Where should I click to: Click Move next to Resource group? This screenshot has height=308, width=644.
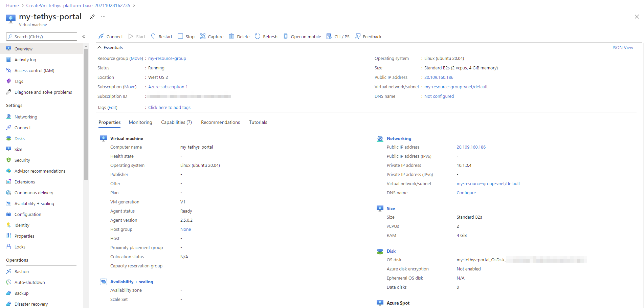136,58
